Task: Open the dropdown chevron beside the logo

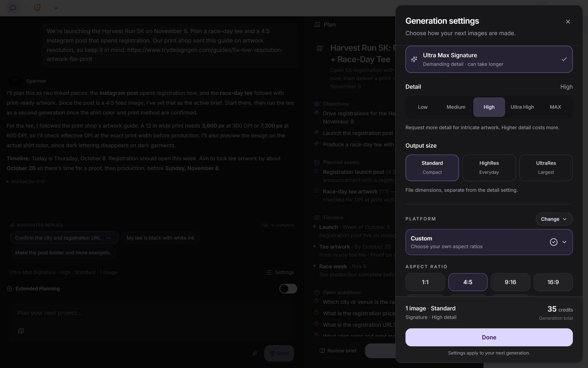Action: pyautogui.click(x=56, y=8)
